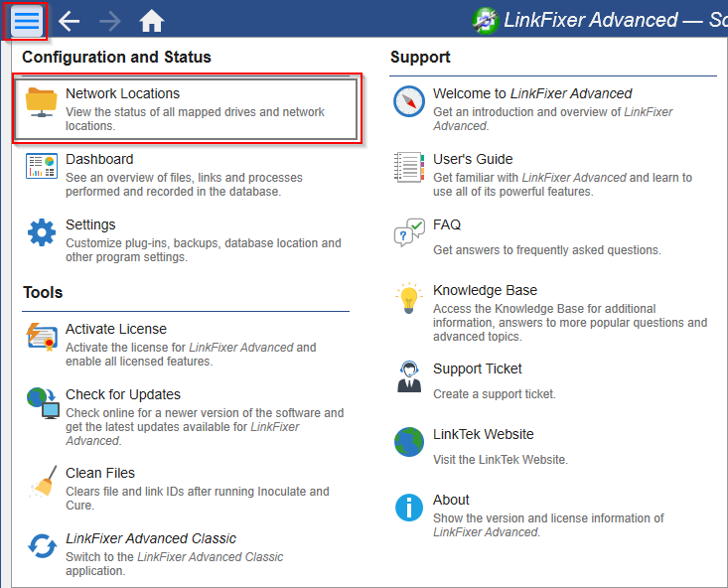Open the Dashboard menu entry
This screenshot has height=588, width=728.
186,175
